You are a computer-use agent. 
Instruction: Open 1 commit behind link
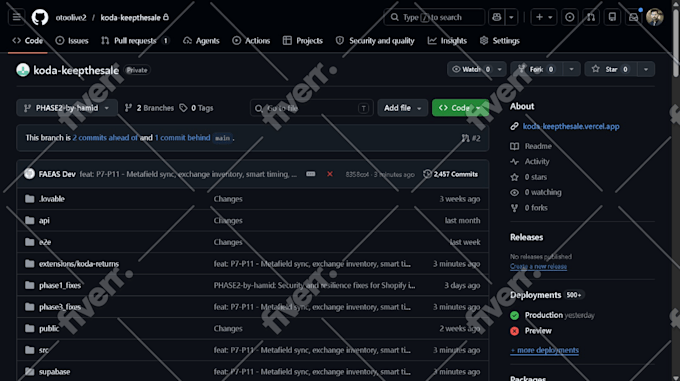[x=183, y=138]
